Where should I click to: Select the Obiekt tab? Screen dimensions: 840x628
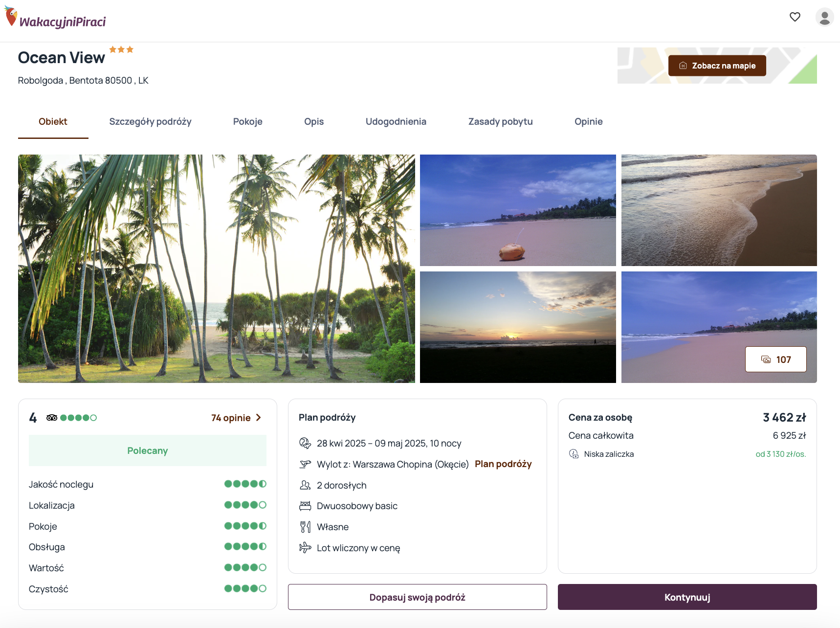pos(53,122)
